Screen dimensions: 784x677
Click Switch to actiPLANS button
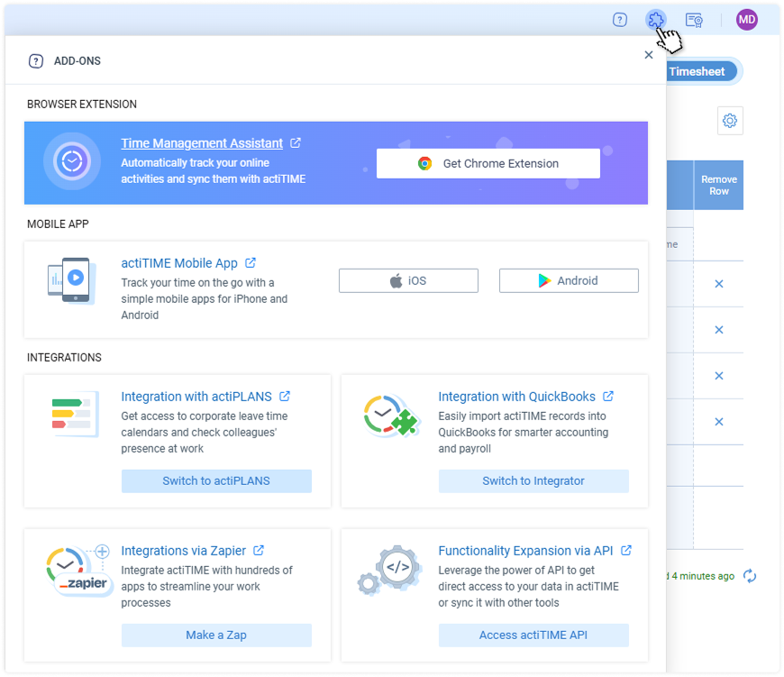(x=216, y=480)
